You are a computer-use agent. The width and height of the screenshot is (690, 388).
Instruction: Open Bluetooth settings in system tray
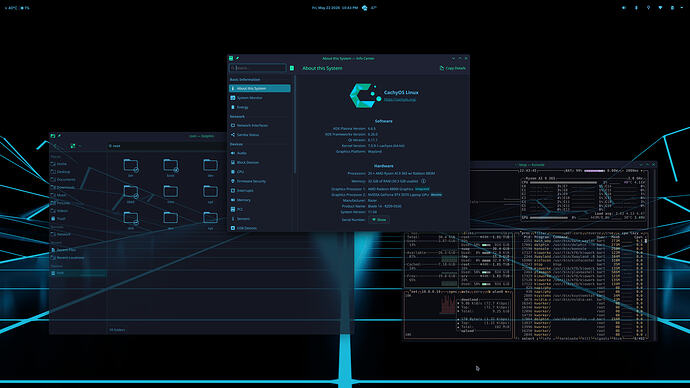pyautogui.click(x=636, y=7)
